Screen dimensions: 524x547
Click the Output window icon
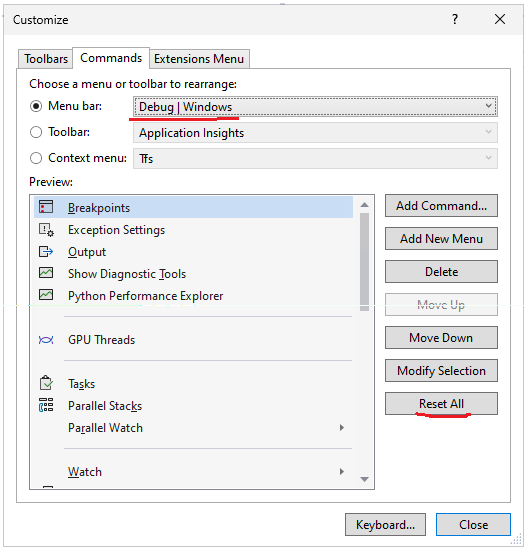[46, 252]
